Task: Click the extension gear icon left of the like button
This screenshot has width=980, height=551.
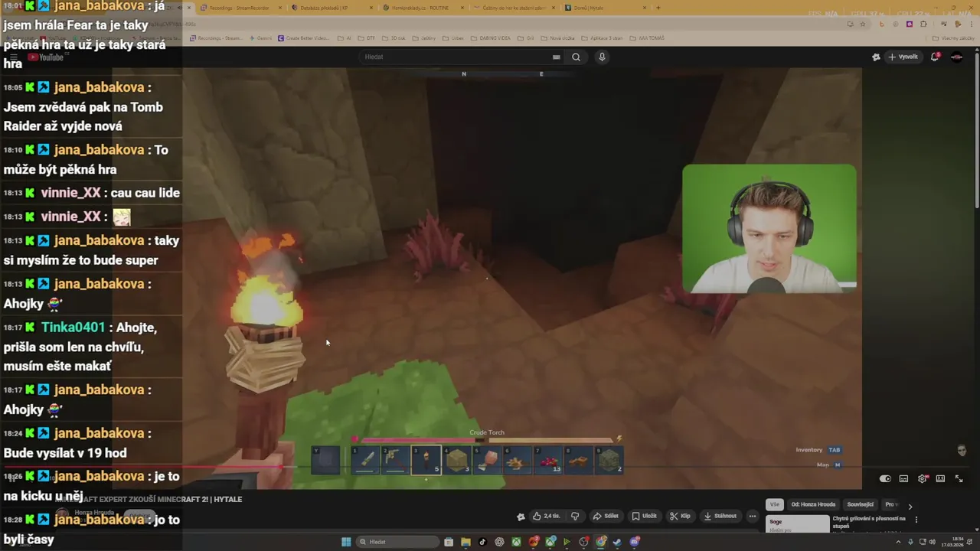Action: (521, 516)
